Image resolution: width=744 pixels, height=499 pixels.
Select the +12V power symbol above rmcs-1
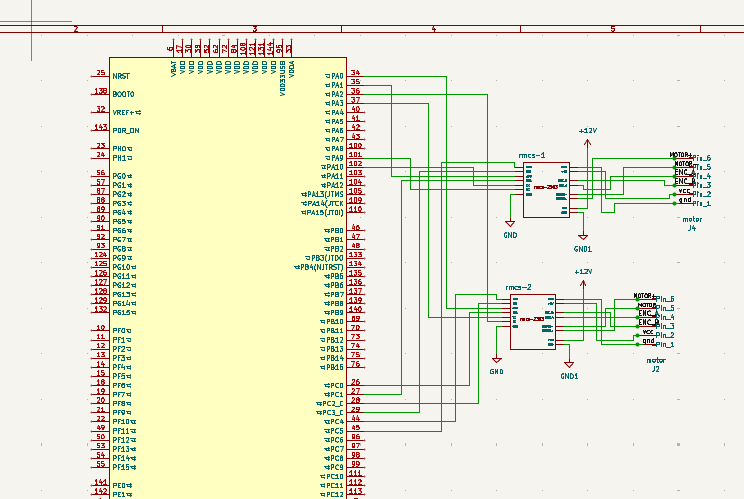click(x=587, y=137)
